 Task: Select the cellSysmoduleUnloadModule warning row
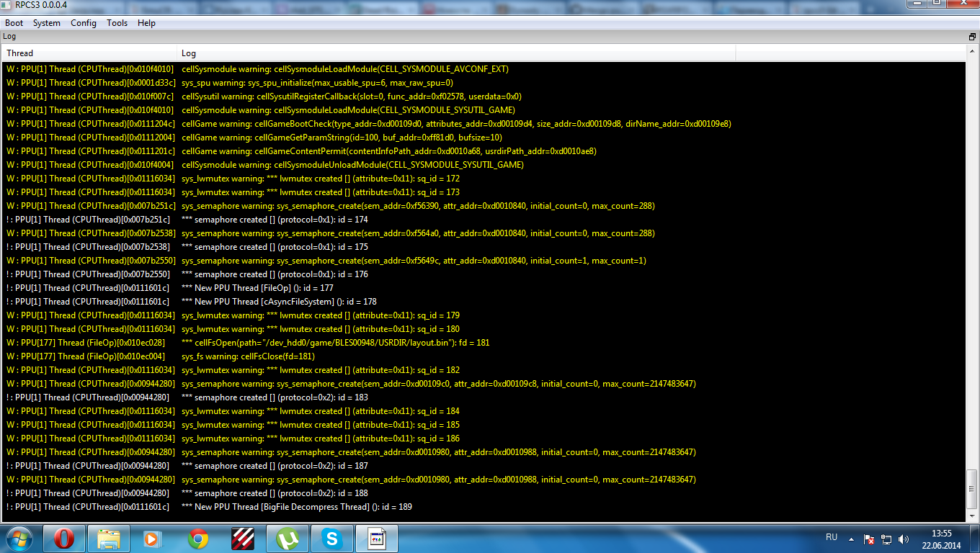tap(484, 165)
